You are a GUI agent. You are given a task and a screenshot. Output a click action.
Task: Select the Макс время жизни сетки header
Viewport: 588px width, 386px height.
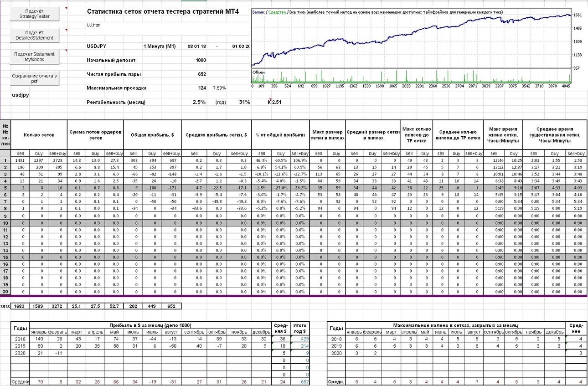(503, 135)
